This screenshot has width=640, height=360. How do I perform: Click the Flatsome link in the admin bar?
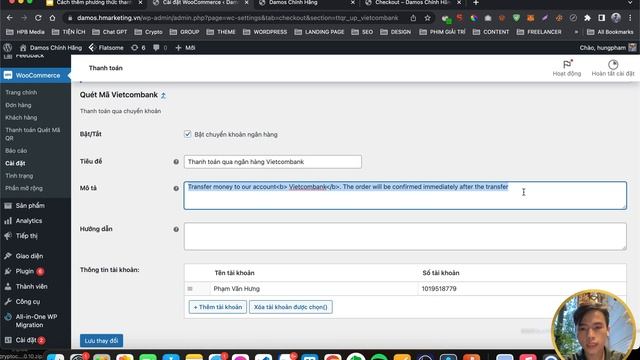[x=106, y=48]
